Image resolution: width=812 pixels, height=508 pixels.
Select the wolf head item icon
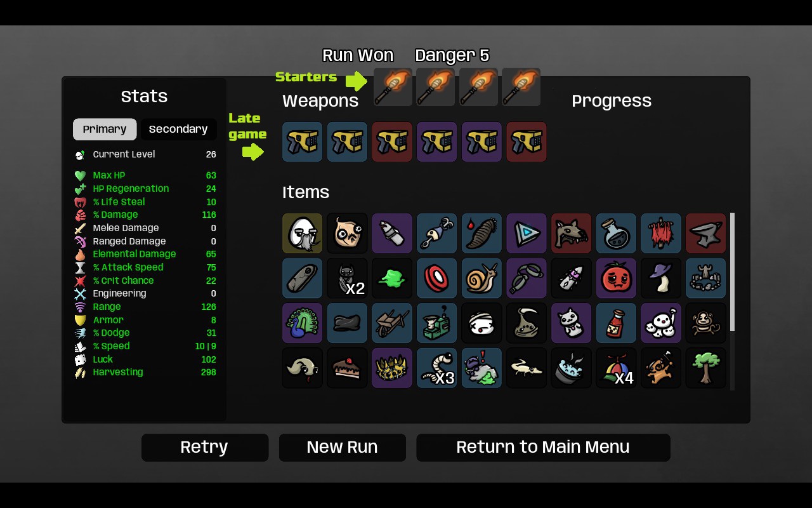[572, 233]
